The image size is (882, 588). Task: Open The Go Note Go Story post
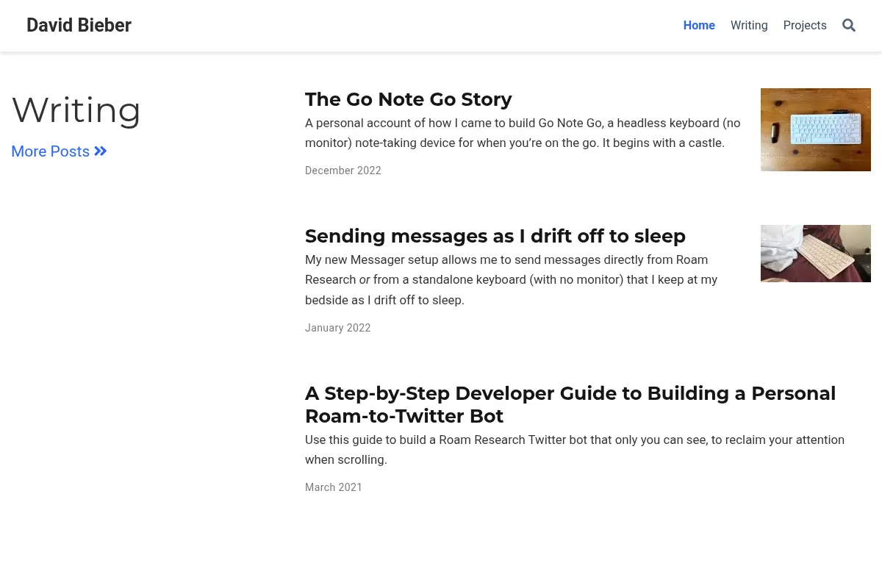click(x=409, y=99)
